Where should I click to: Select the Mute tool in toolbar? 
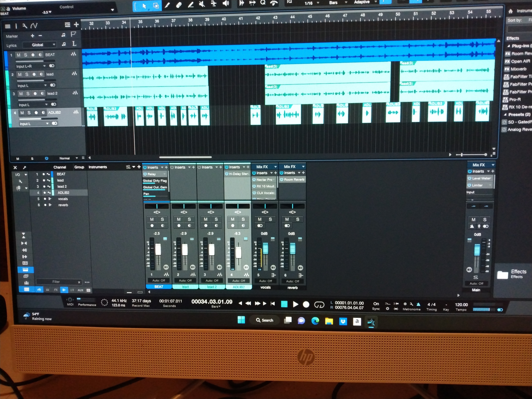coord(202,4)
